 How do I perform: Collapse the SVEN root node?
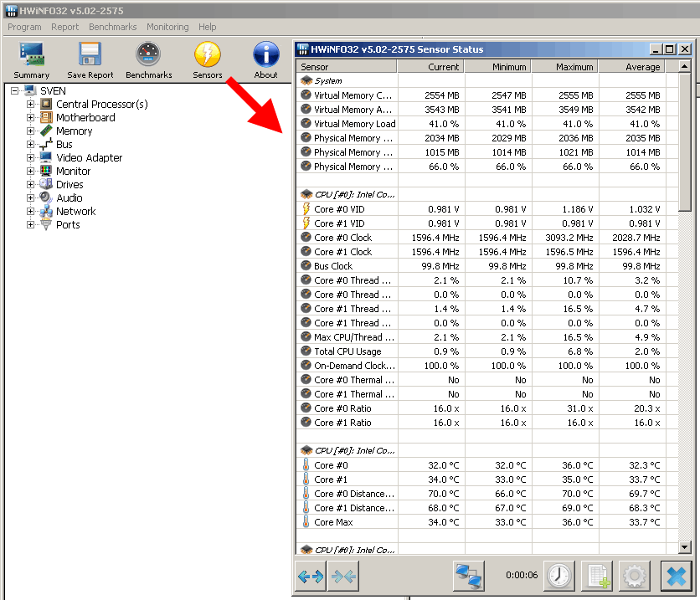pyautogui.click(x=15, y=91)
